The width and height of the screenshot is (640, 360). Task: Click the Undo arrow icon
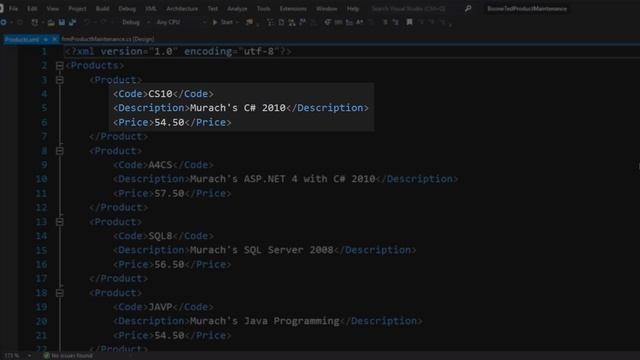87,22
